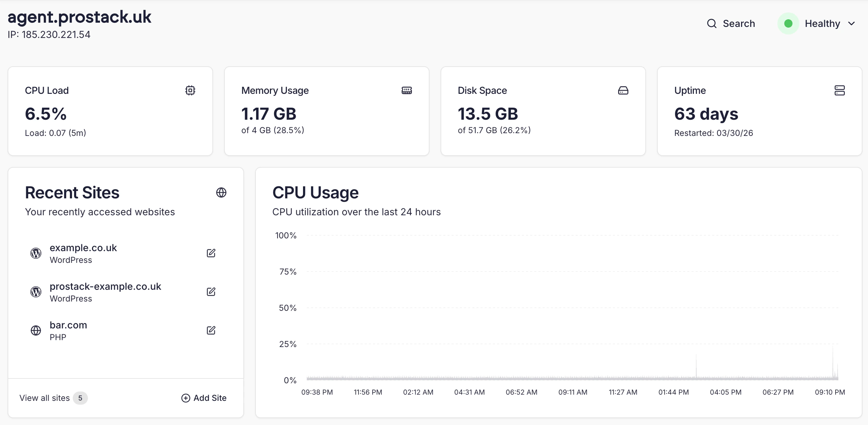Click the CPU chip icon in CPU Load card
This screenshot has width=868, height=425.
point(190,90)
